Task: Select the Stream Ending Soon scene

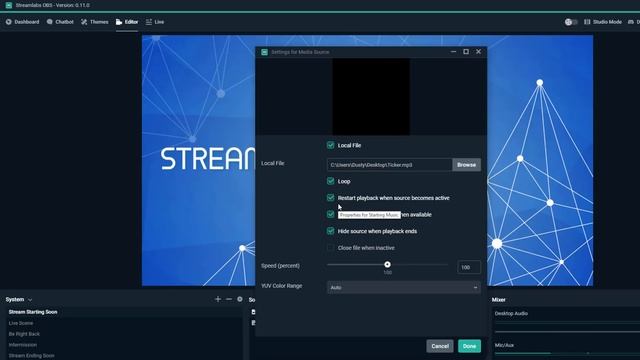Action: pyautogui.click(x=124, y=356)
